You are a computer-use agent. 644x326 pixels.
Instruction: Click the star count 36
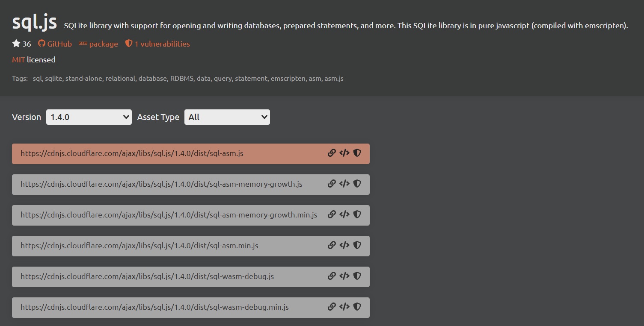[27, 44]
